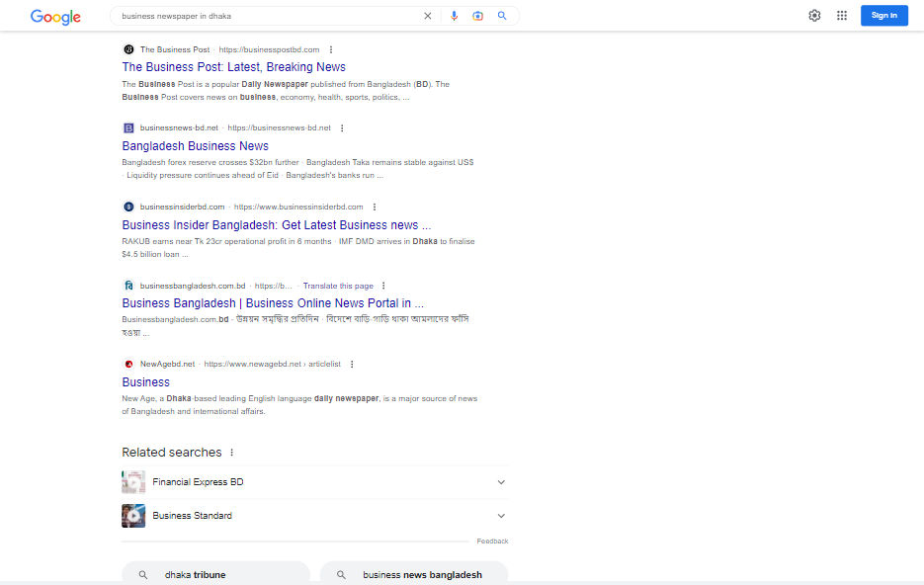
Task: Open quick settings gear icon
Action: (x=814, y=15)
